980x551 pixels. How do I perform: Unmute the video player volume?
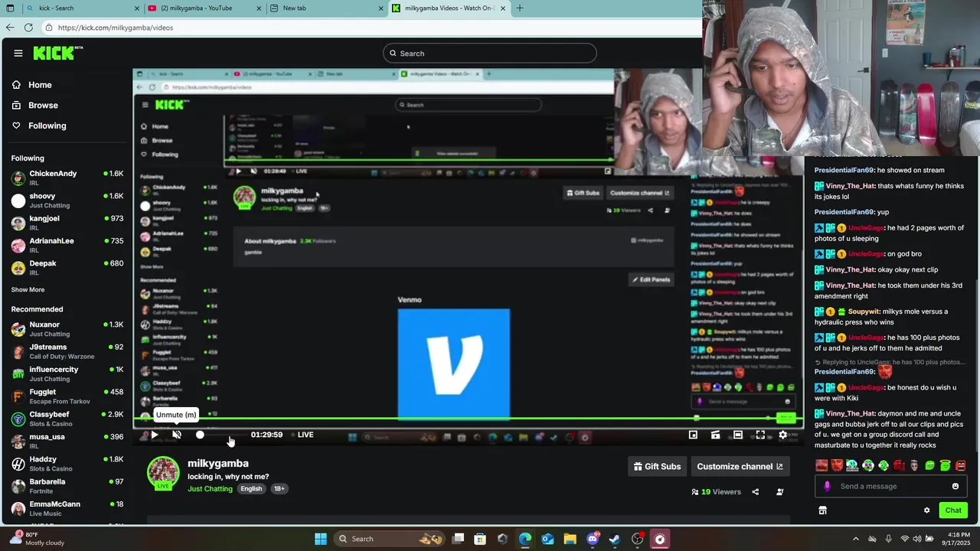click(x=177, y=435)
